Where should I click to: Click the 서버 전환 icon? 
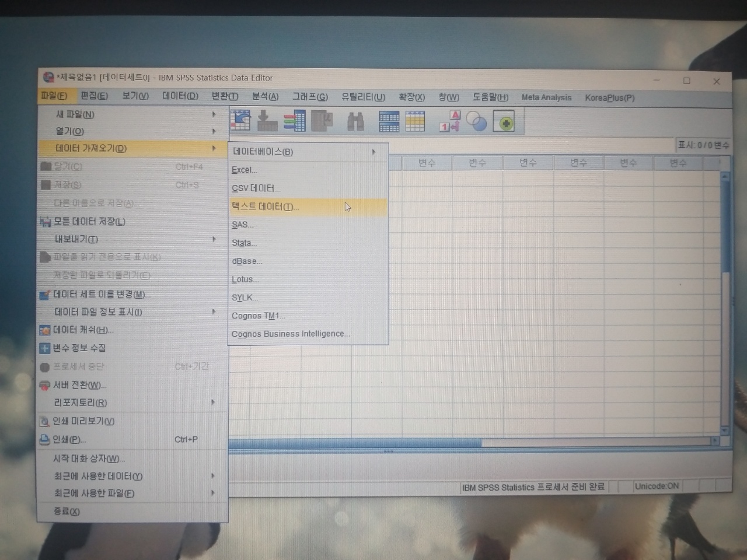pos(44,385)
